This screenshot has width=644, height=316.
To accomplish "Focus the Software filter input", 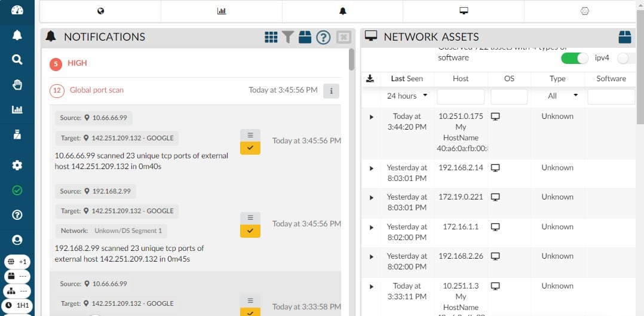I will [x=611, y=97].
